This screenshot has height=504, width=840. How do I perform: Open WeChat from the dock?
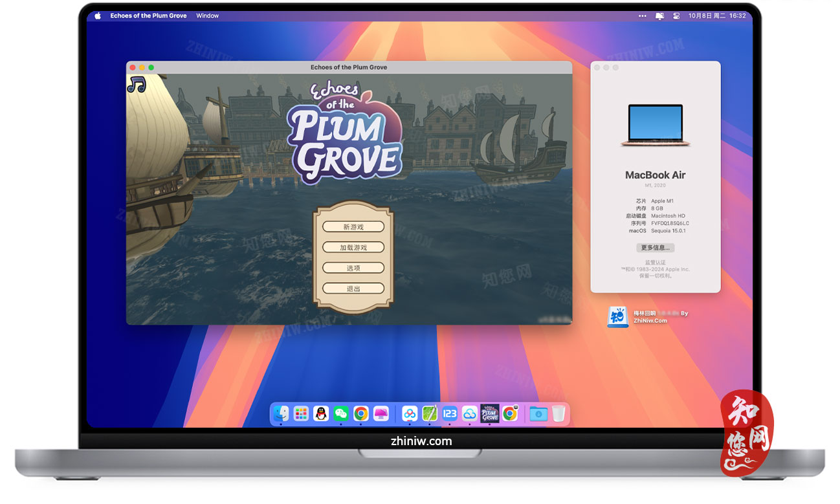coord(341,413)
